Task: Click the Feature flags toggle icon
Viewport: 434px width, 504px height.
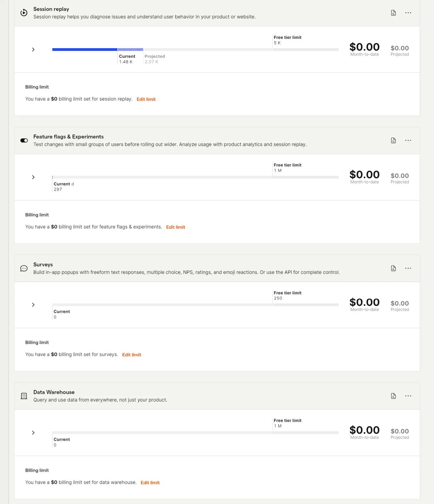Action: 24,141
